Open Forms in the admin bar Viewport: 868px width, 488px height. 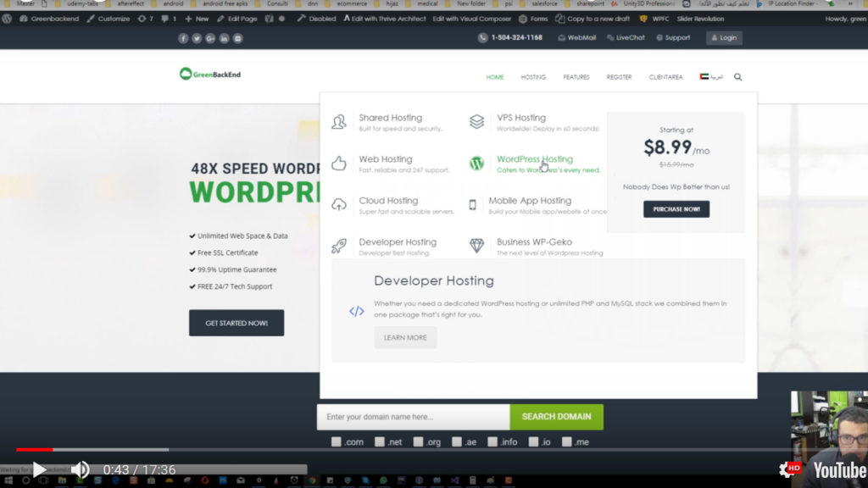tap(534, 19)
